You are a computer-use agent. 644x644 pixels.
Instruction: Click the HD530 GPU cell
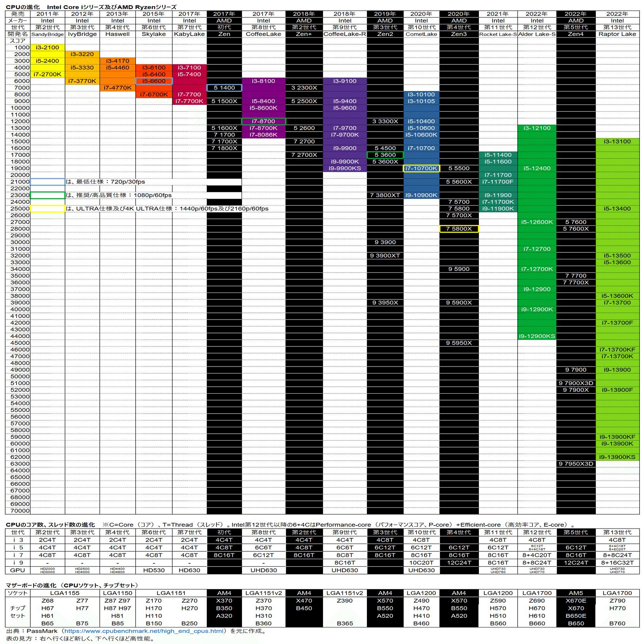(x=154, y=570)
